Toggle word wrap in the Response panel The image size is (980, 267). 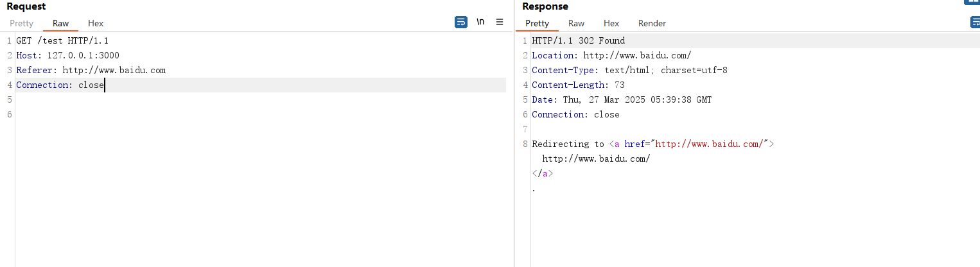click(976, 22)
